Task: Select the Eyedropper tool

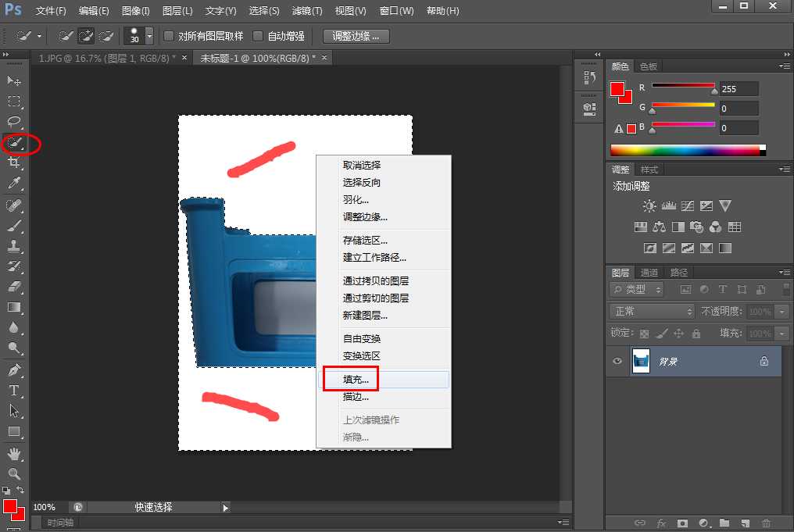Action: coord(13,183)
